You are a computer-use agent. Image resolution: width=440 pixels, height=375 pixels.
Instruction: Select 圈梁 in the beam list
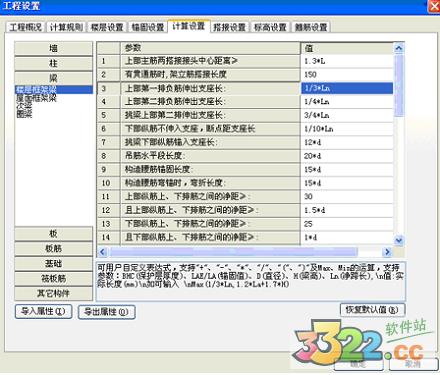24,114
